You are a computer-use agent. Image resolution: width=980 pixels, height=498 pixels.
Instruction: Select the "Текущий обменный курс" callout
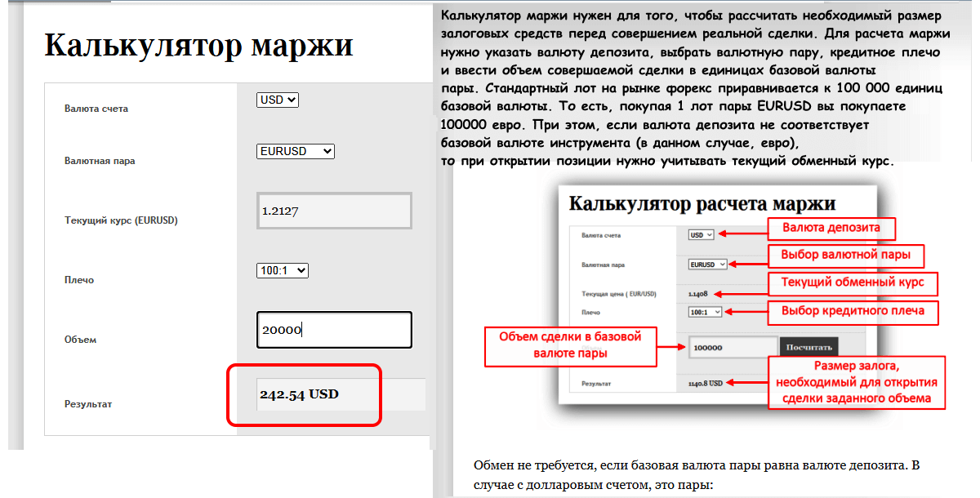pos(853,283)
